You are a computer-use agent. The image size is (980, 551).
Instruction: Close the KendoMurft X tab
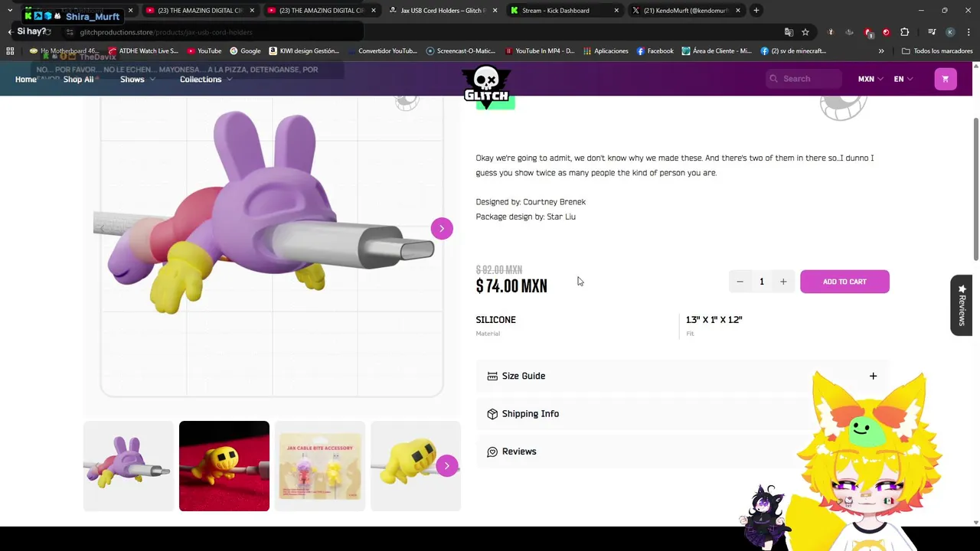pos(738,11)
